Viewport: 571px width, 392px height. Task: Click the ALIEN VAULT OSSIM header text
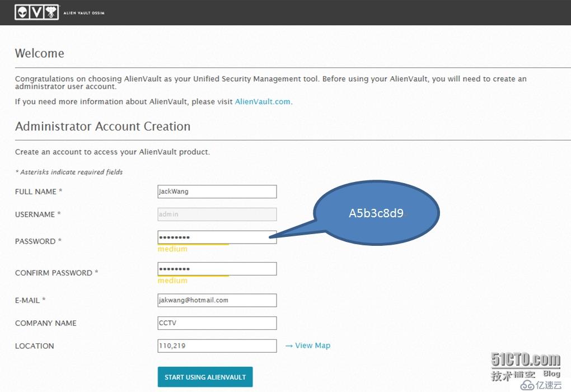coord(83,13)
